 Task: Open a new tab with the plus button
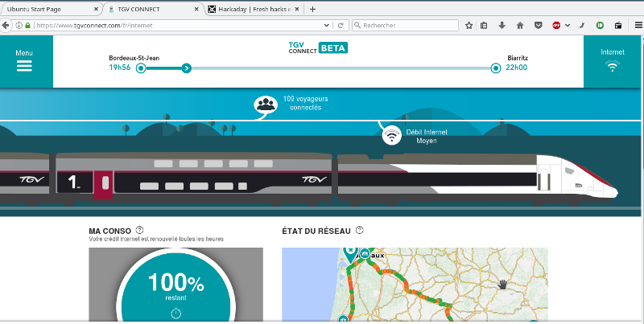[x=312, y=9]
